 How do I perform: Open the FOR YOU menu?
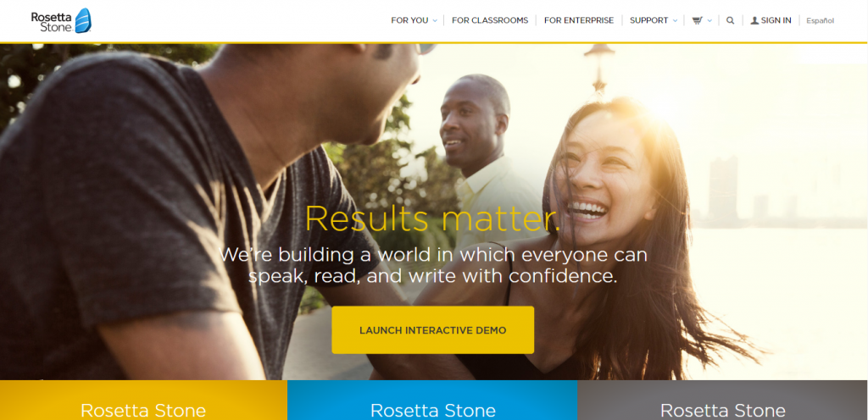409,20
